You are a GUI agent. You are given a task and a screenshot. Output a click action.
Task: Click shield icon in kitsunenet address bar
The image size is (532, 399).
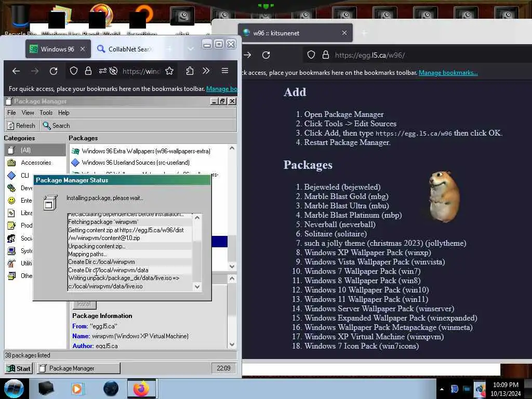click(311, 55)
